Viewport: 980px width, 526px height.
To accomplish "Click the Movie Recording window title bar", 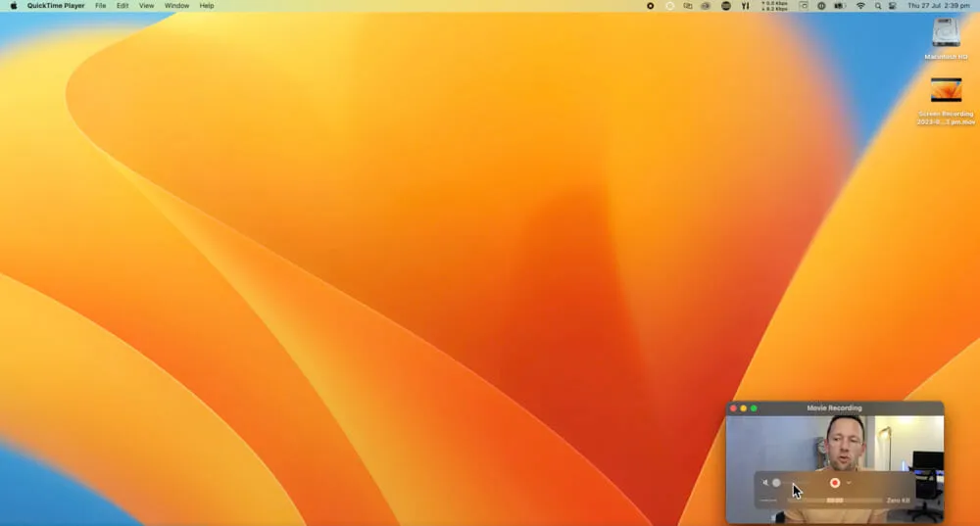I will tap(834, 407).
